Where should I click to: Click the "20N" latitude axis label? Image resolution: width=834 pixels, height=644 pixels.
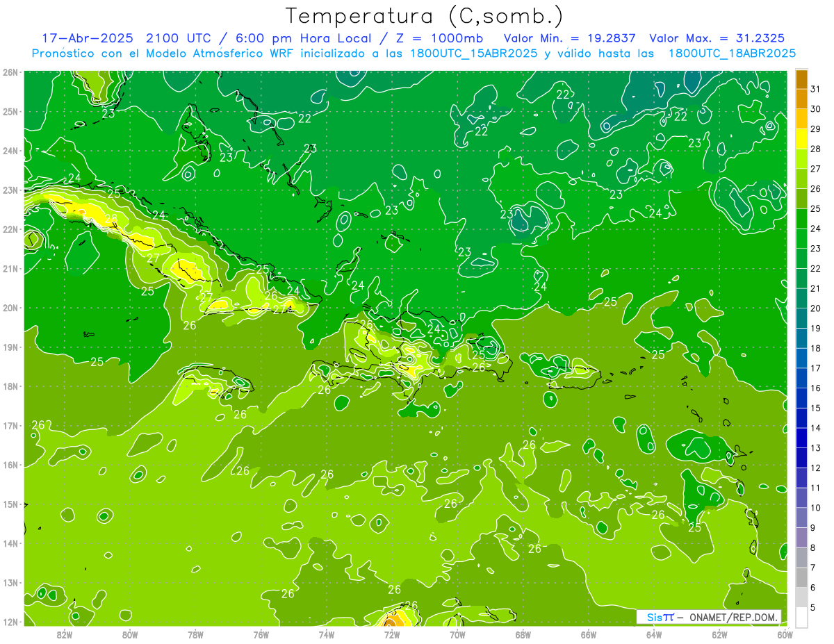click(x=10, y=308)
